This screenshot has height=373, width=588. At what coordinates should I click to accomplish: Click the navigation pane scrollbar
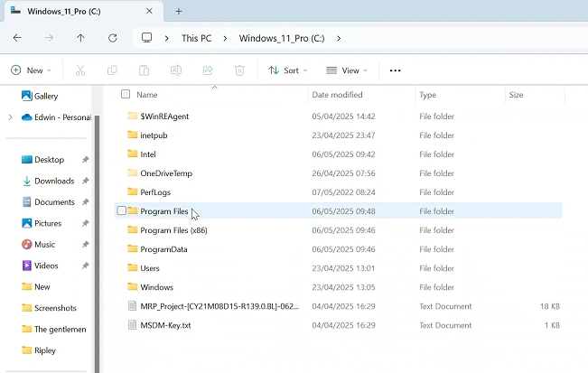click(x=98, y=244)
